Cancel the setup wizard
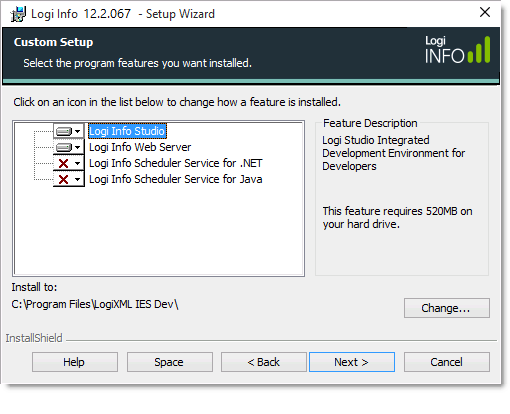The width and height of the screenshot is (510, 414). (447, 362)
